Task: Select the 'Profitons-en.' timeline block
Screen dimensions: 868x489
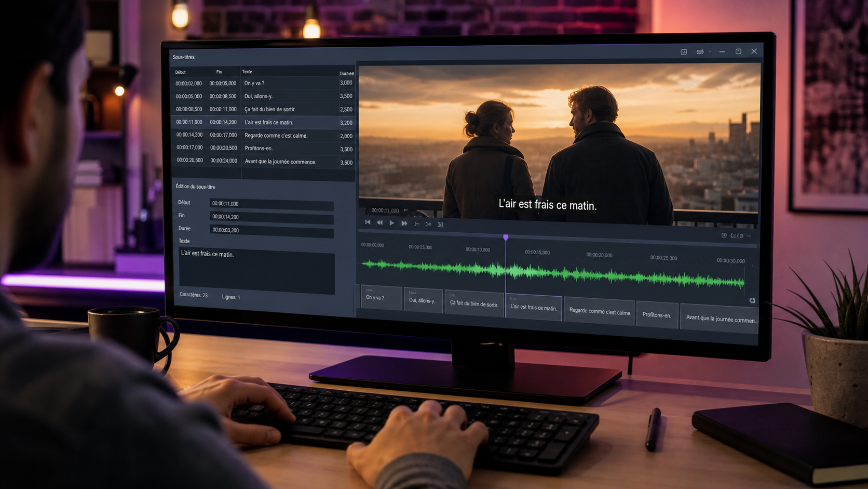Action: [657, 315]
